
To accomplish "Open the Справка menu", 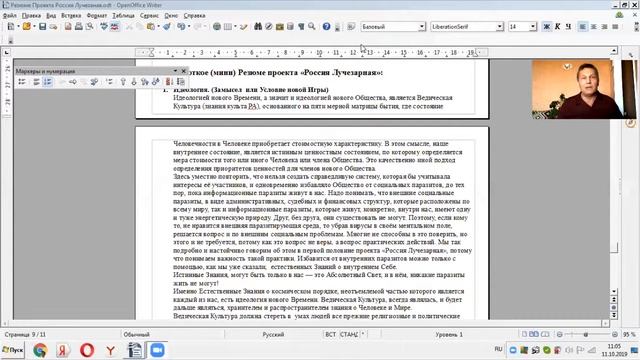I will click(x=194, y=16).
